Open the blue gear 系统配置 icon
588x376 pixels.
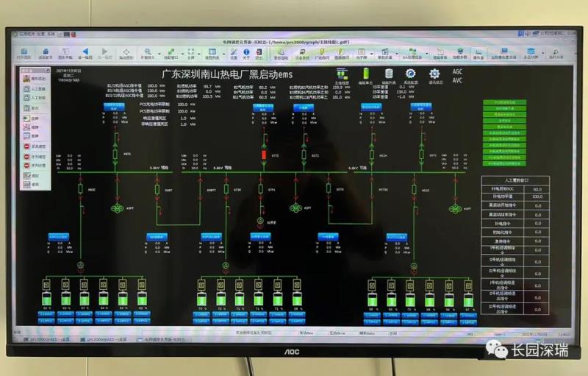(411, 74)
